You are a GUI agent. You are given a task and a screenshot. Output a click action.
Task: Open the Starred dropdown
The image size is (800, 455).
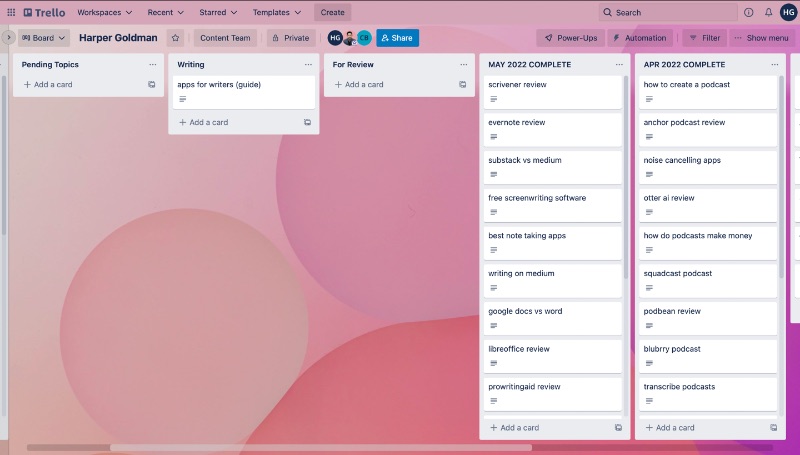[x=218, y=12]
